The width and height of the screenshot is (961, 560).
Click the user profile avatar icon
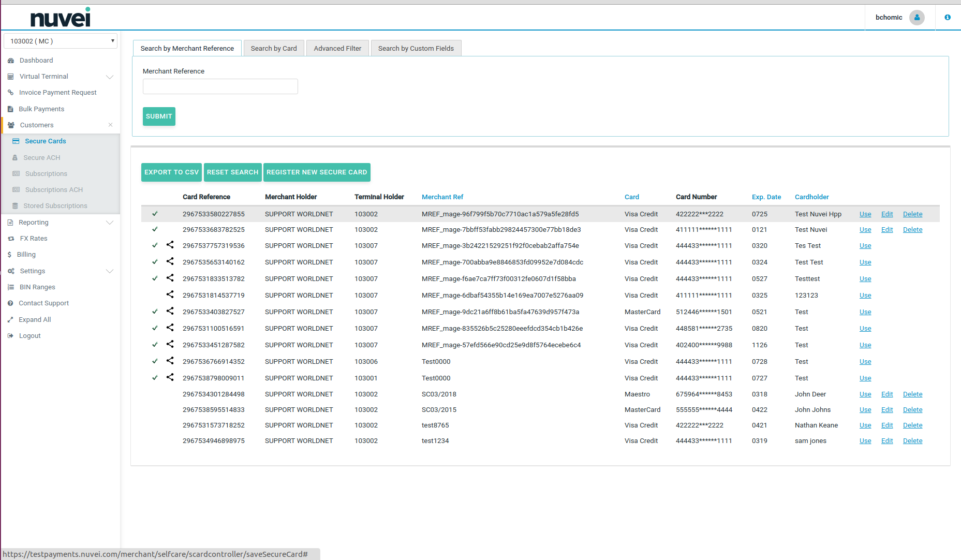[x=916, y=18]
